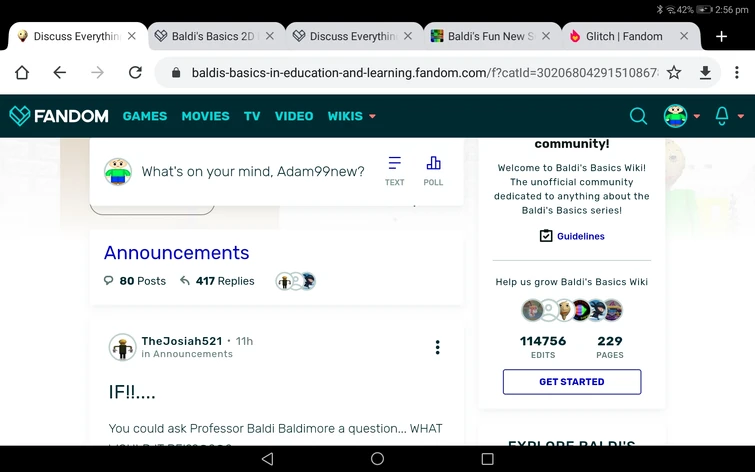Tap Android home navigation button
This screenshot has width=755, height=472.
coord(378,459)
